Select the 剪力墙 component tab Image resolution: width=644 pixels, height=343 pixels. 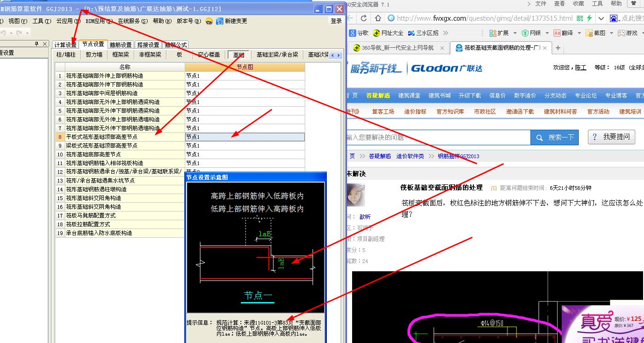[94, 55]
